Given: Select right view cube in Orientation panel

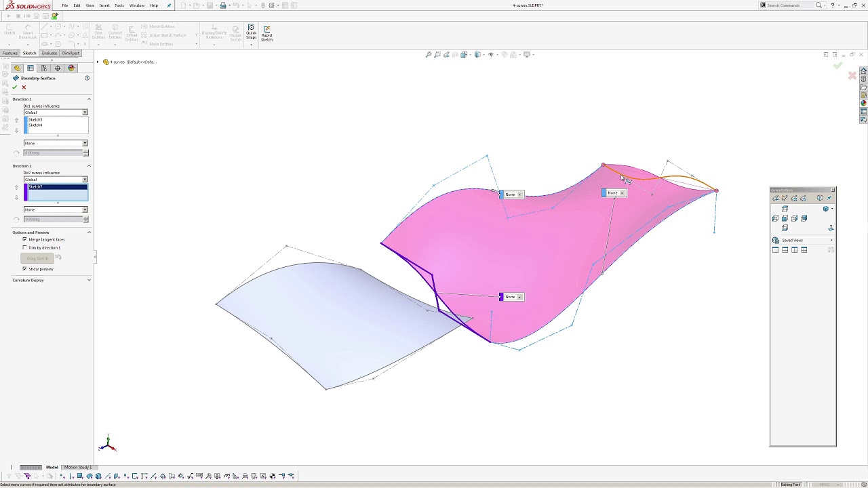Looking at the screenshot, I should 795,218.
